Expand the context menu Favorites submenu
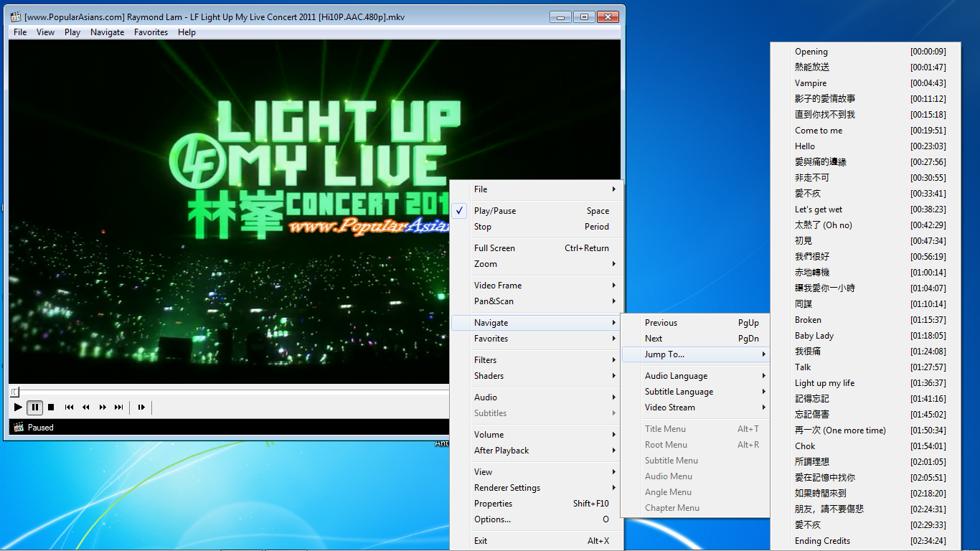The width and height of the screenshot is (980, 551). click(536, 339)
